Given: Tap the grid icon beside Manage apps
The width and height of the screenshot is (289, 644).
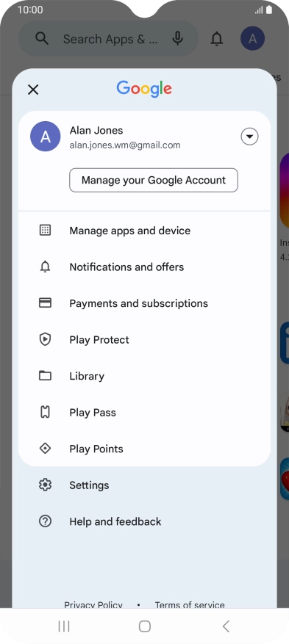Looking at the screenshot, I should [x=45, y=230].
